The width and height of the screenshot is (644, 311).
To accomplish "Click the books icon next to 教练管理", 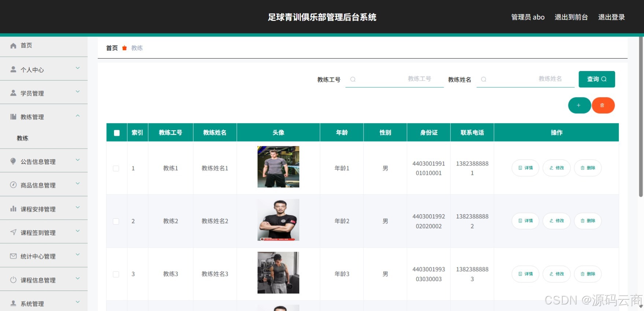I will tap(13, 117).
